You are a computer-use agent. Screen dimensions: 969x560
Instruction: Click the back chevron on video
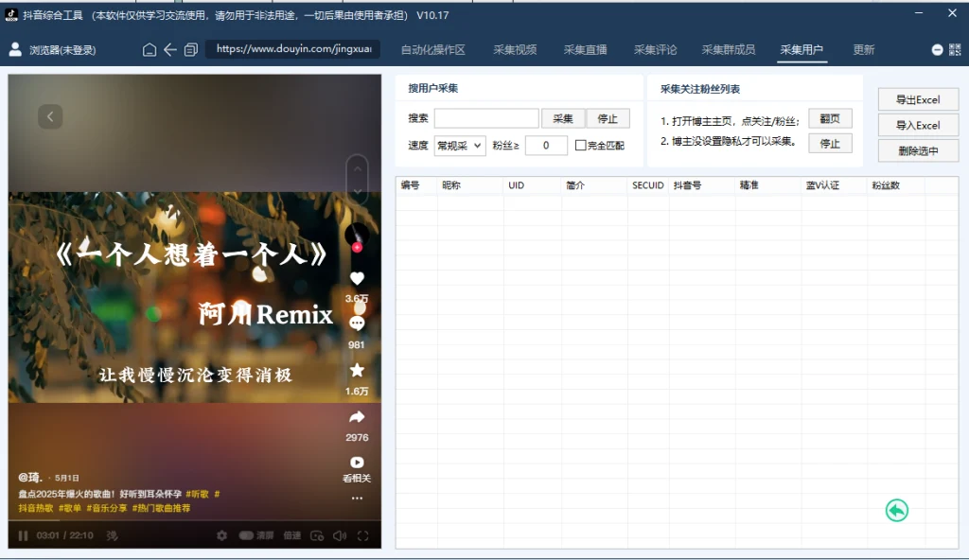(x=50, y=116)
